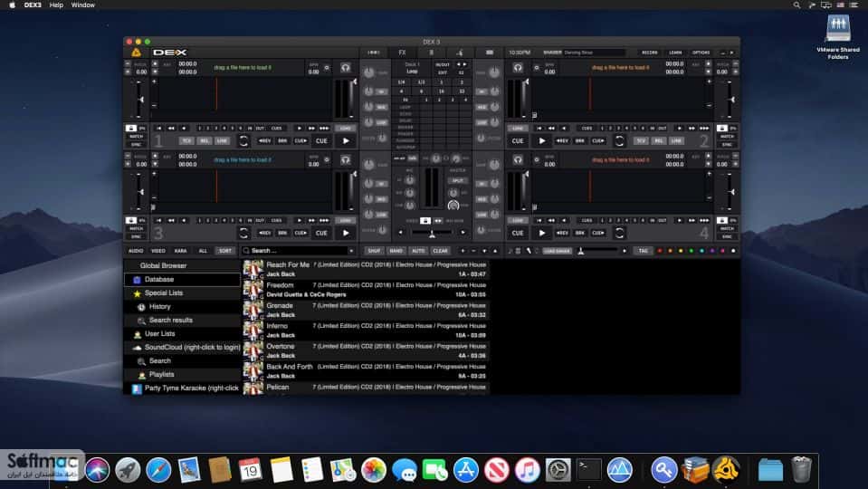
Task: Open the OPTIONS menu
Action: tap(701, 53)
